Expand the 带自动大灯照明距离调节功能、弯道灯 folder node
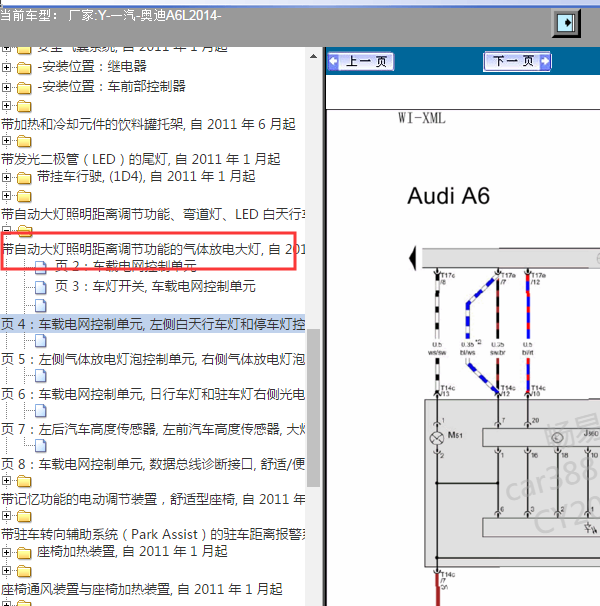Screen dimensions: 600x606 pyautogui.click(x=6, y=196)
